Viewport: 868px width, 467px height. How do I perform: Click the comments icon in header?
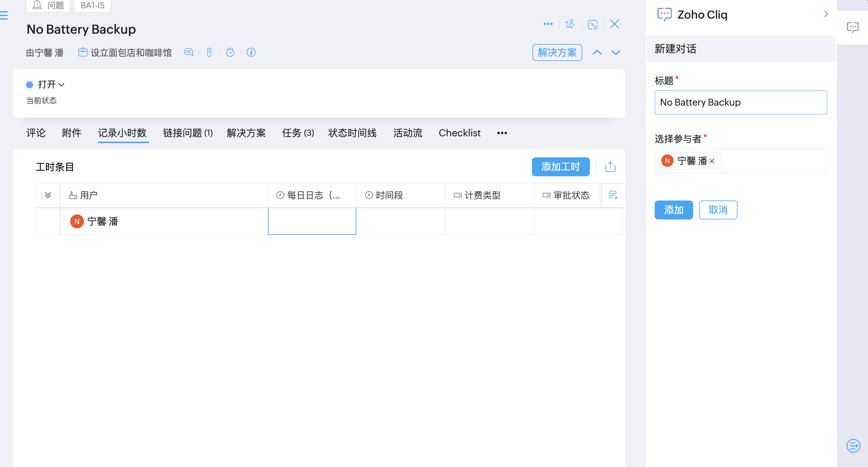(x=188, y=52)
